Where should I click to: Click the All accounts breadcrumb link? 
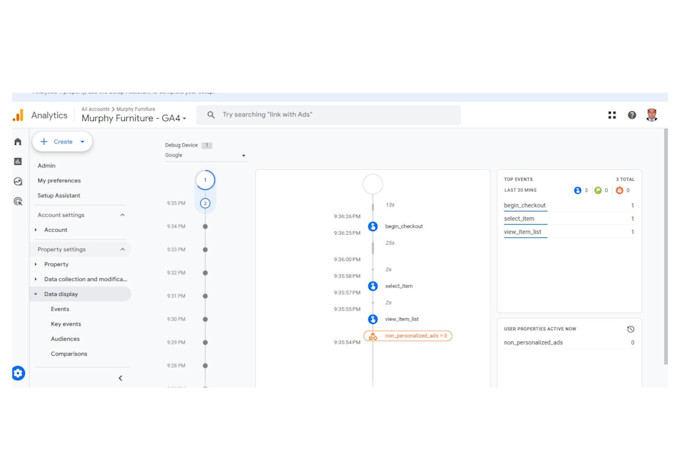(x=95, y=109)
